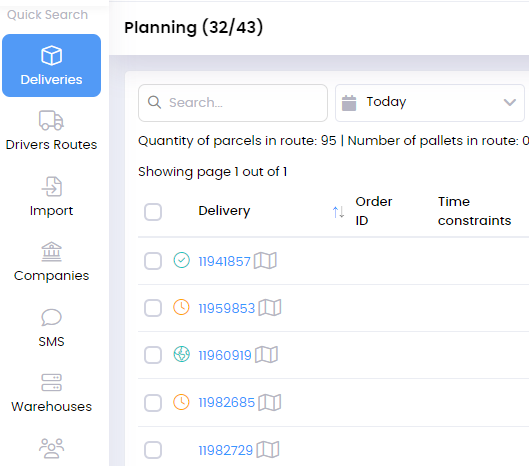This screenshot has height=466, width=529.
Task: Open the Warehouses sidebar section
Action: point(51,392)
